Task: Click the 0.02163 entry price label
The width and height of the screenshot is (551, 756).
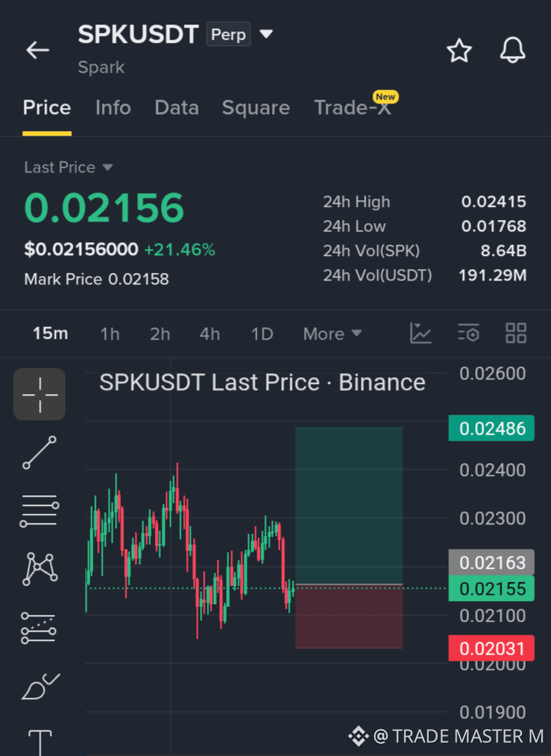Action: coord(491,562)
